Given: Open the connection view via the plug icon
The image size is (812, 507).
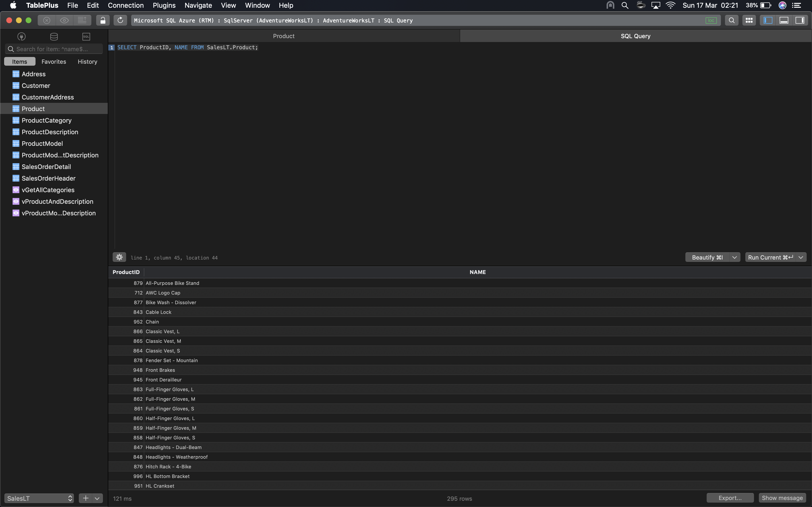Looking at the screenshot, I should click(x=21, y=36).
